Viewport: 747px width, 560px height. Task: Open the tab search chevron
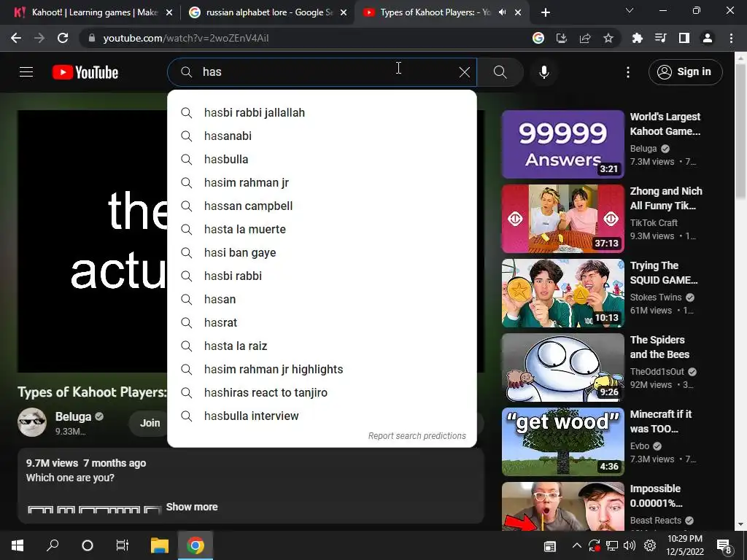[630, 10]
